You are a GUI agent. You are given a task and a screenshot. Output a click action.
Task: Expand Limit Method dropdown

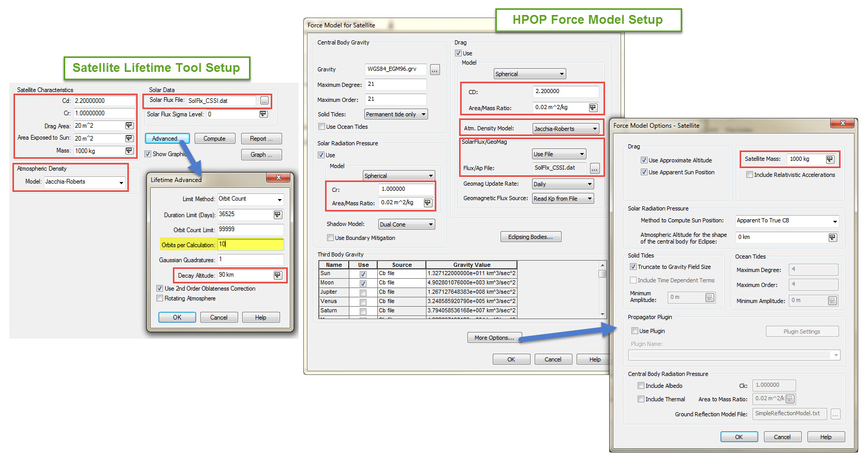click(251, 199)
